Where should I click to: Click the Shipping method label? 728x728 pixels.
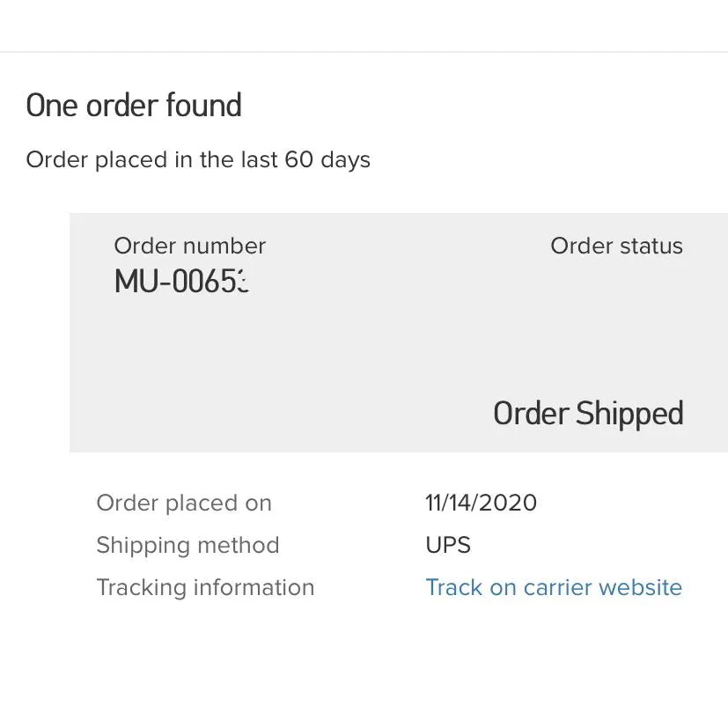188,545
